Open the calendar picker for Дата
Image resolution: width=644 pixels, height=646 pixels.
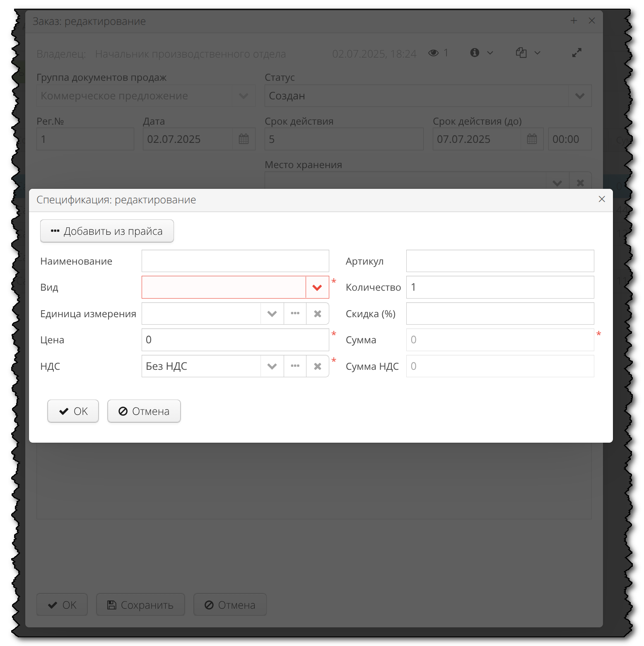[x=244, y=139]
